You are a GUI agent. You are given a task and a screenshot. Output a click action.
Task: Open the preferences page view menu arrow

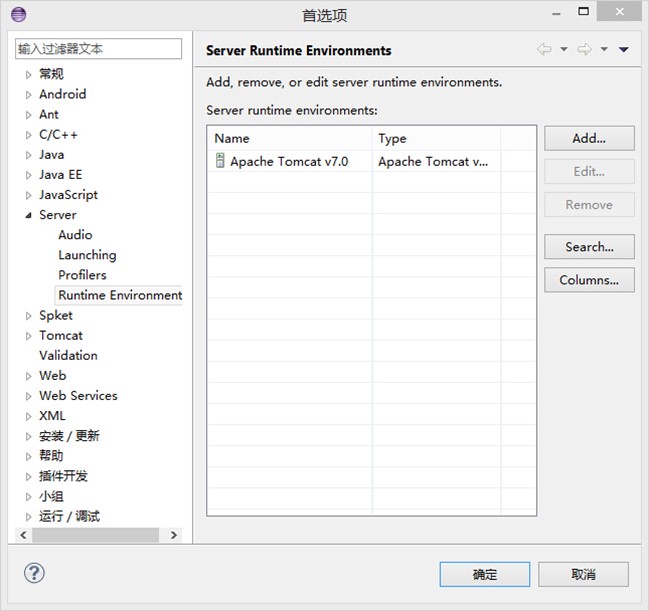coord(624,50)
